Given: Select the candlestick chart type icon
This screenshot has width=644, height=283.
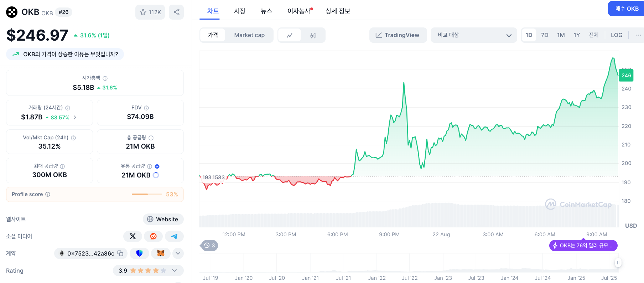Looking at the screenshot, I should click(313, 35).
